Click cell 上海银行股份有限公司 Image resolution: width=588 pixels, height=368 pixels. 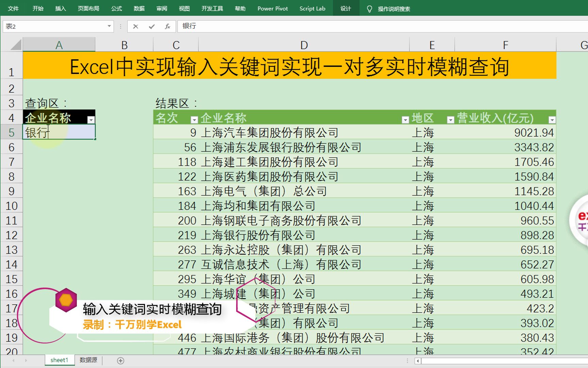pos(304,235)
